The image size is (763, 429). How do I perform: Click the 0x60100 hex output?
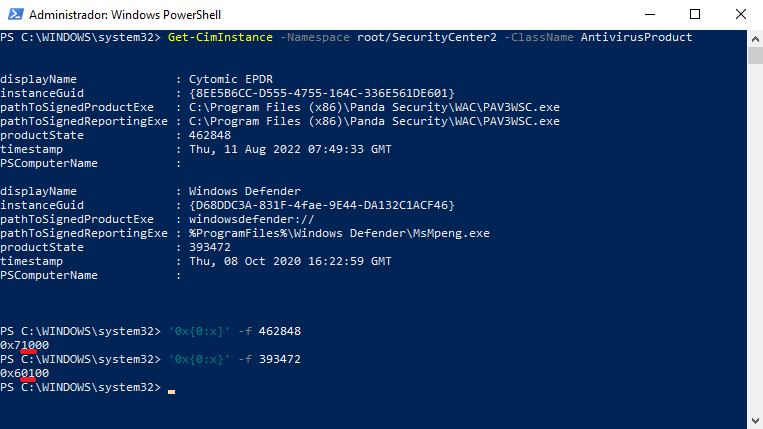point(25,372)
